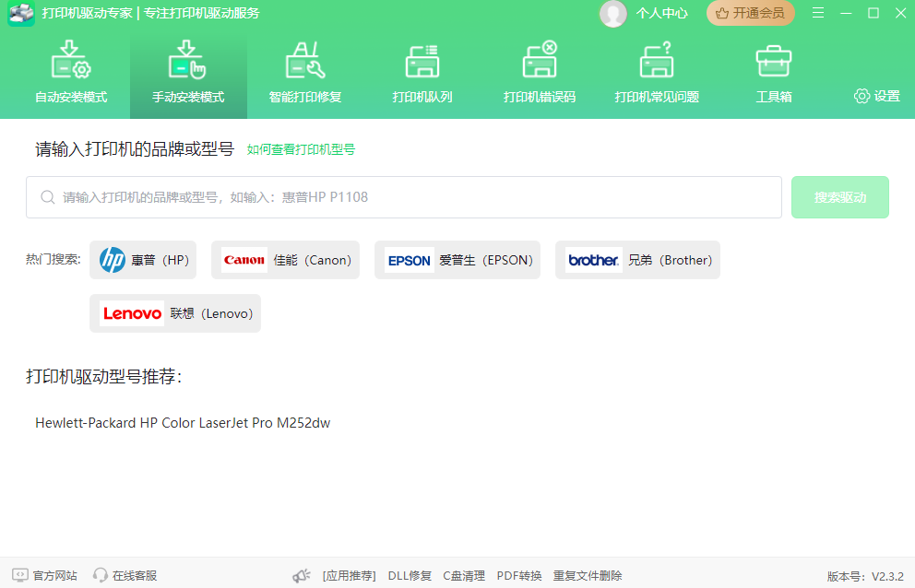Pick the EPSON (爱普生) brand shortcut
Image resolution: width=915 pixels, height=588 pixels.
pos(457,260)
